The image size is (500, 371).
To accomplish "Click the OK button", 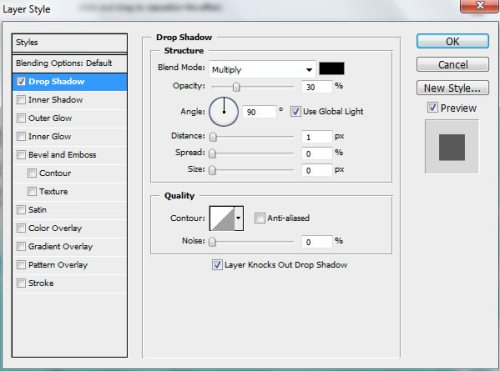I will point(453,41).
